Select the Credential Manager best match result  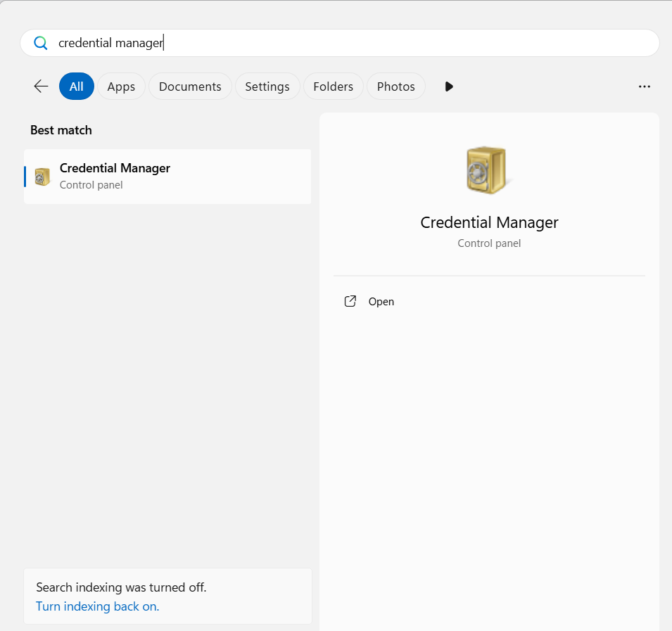coord(167,177)
